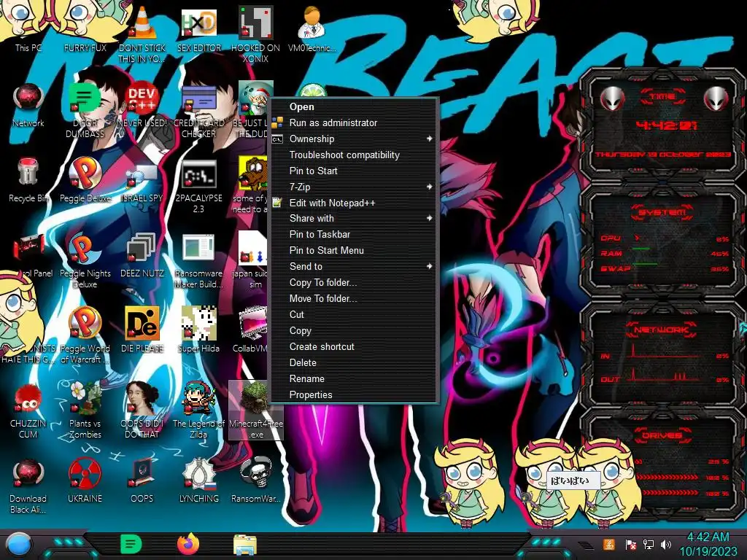The height and width of the screenshot is (560, 747).
Task: Select the CREDIT CARD CHECKER icon
Action: (x=198, y=111)
